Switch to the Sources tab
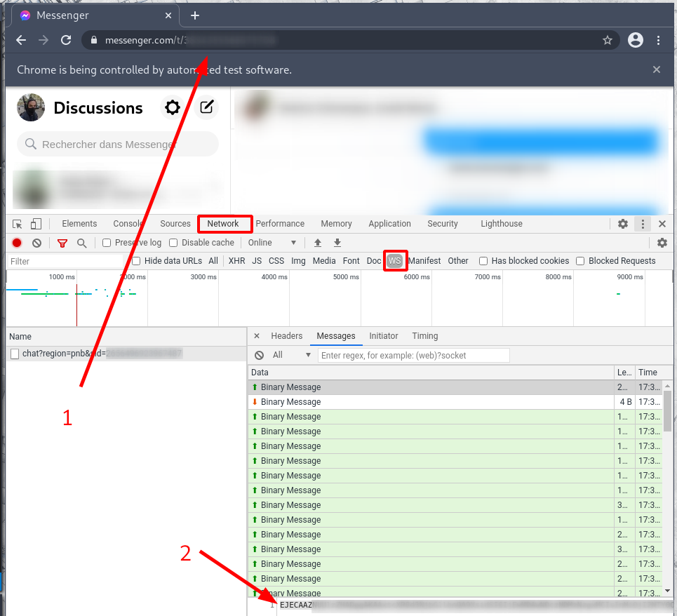The image size is (677, 616). (175, 224)
